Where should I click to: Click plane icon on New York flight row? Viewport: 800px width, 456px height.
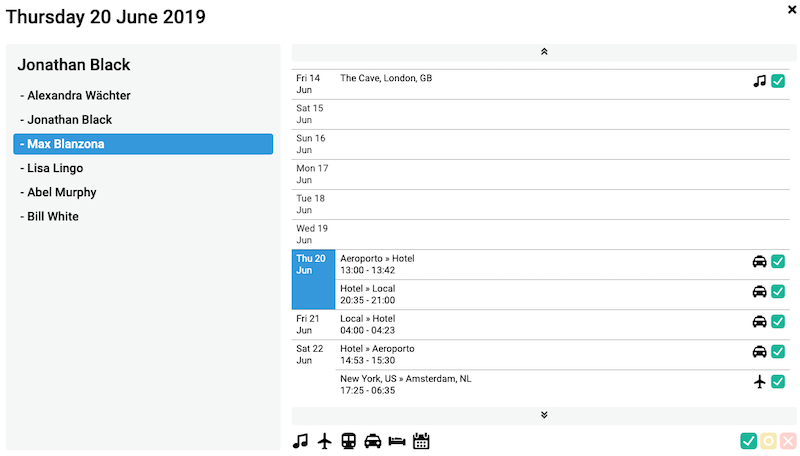tap(760, 382)
